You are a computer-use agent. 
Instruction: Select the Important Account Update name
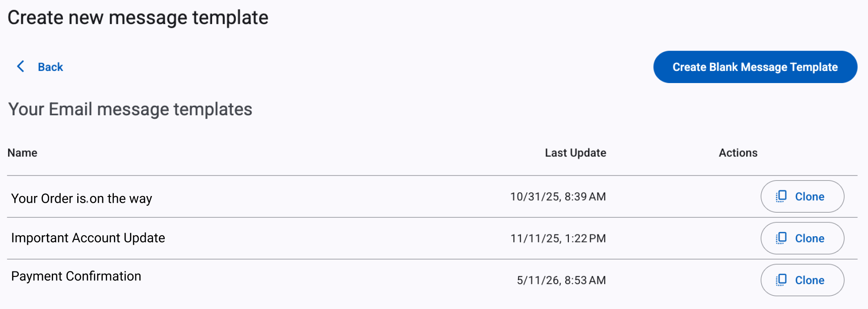[88, 238]
